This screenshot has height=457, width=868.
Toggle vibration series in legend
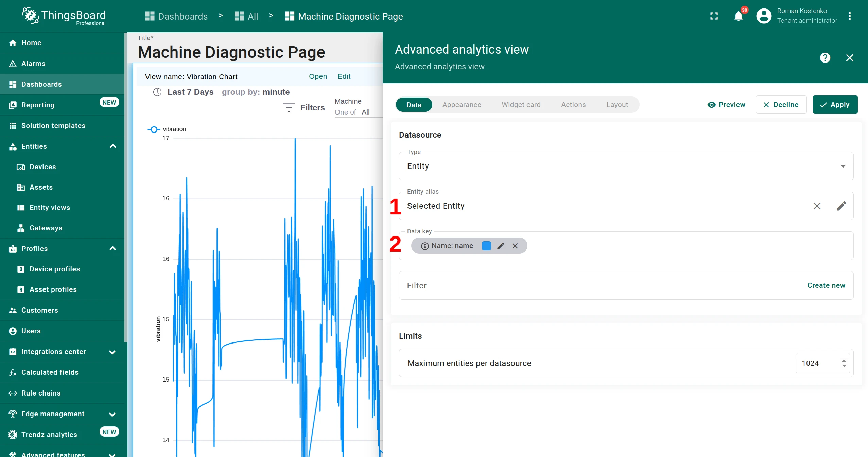point(167,129)
